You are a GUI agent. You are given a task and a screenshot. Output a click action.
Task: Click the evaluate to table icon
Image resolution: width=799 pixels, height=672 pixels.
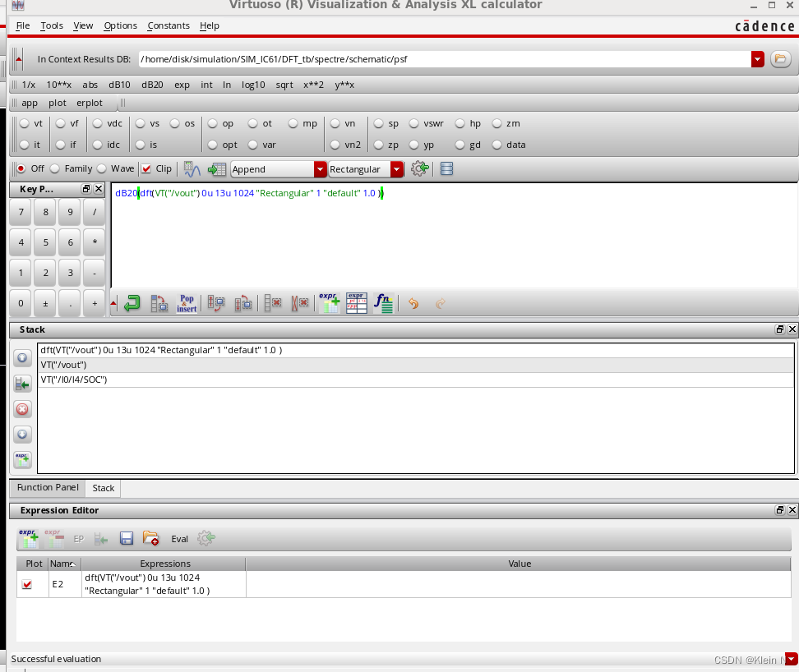(x=216, y=169)
